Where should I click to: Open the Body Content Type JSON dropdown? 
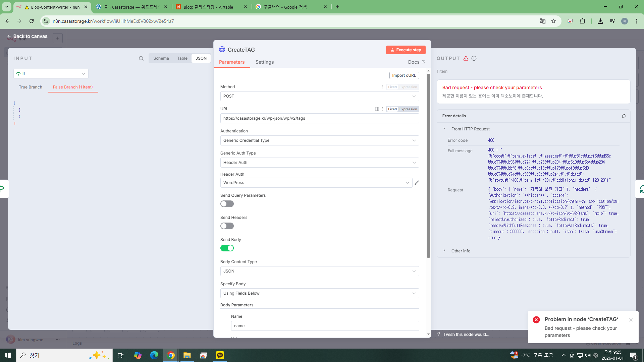click(x=319, y=271)
